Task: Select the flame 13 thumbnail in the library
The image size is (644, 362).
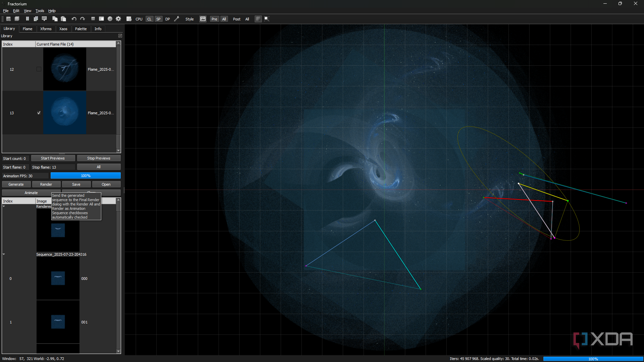Action: tap(65, 113)
